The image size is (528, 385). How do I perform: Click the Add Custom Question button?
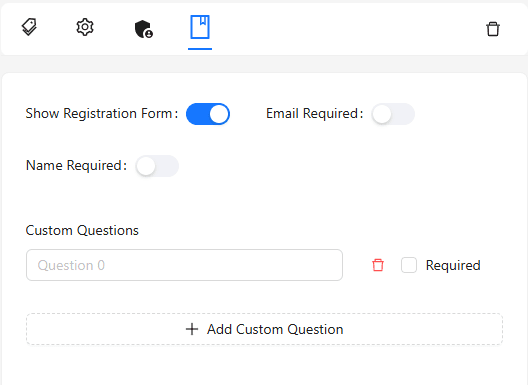265,329
